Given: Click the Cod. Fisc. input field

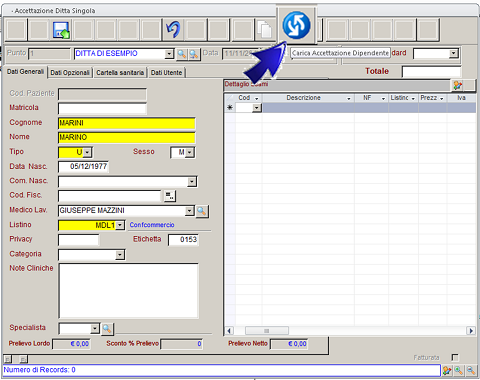Looking at the screenshot, I should coord(110,196).
